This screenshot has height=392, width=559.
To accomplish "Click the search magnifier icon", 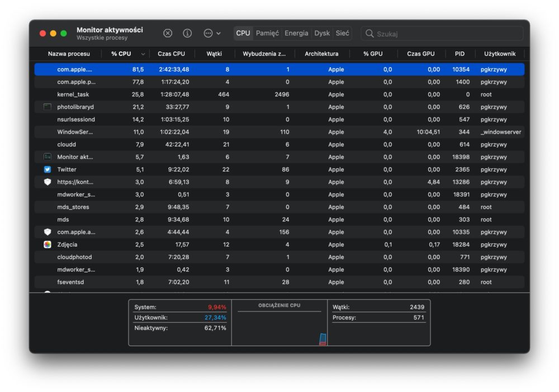I will (369, 34).
